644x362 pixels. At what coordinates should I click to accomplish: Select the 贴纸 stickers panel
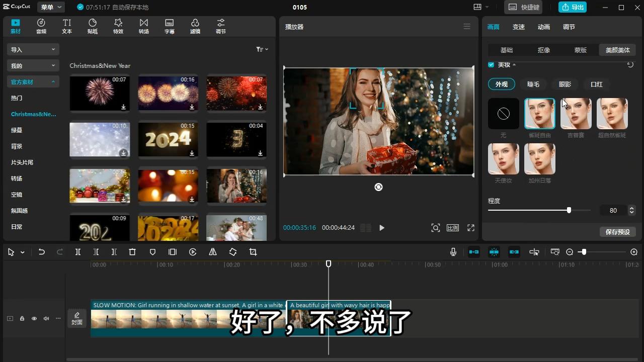[93, 26]
